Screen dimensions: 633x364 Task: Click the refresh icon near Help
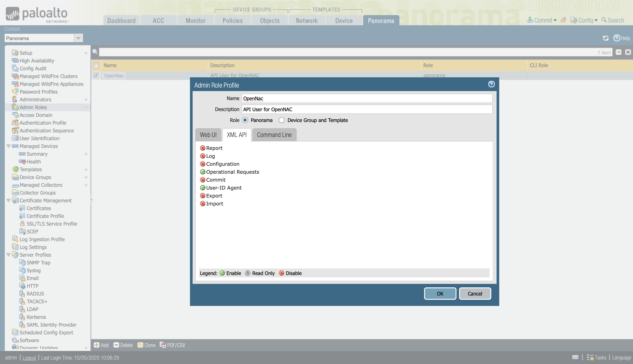(x=605, y=38)
